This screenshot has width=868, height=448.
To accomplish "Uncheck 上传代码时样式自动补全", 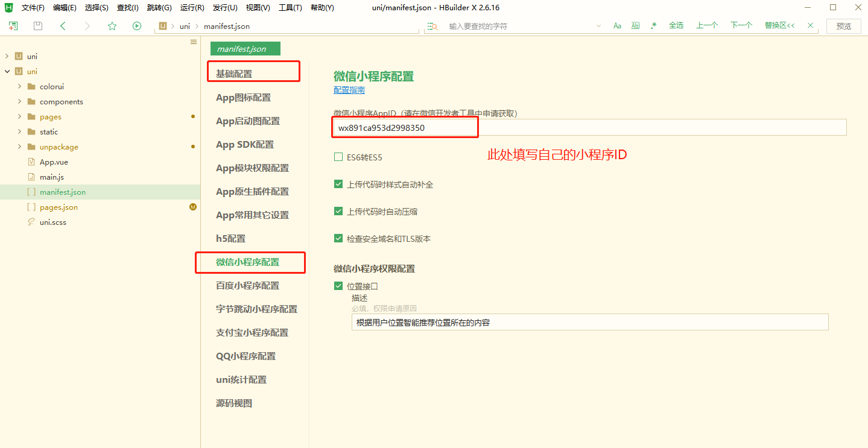I will 338,184.
